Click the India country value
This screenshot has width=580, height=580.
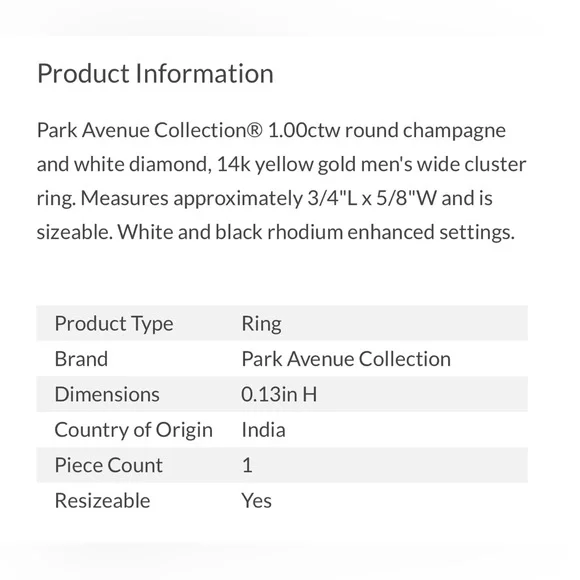(x=263, y=430)
